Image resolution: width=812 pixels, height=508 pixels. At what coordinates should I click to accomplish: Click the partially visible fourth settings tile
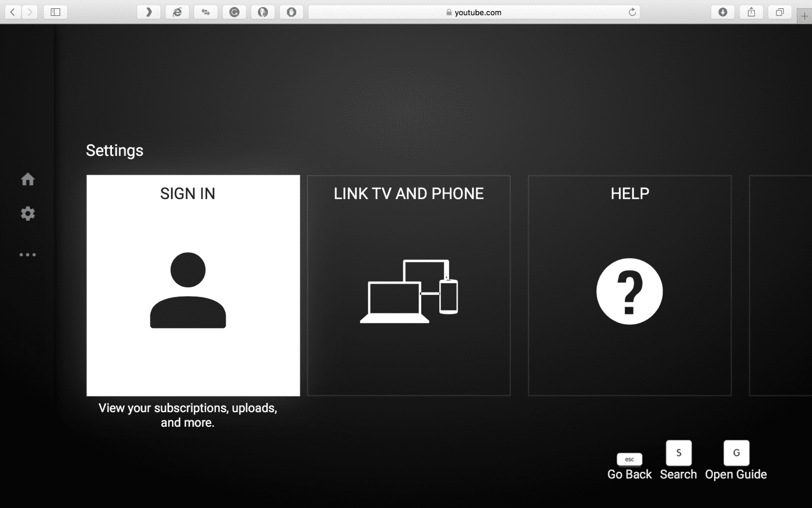[780, 285]
